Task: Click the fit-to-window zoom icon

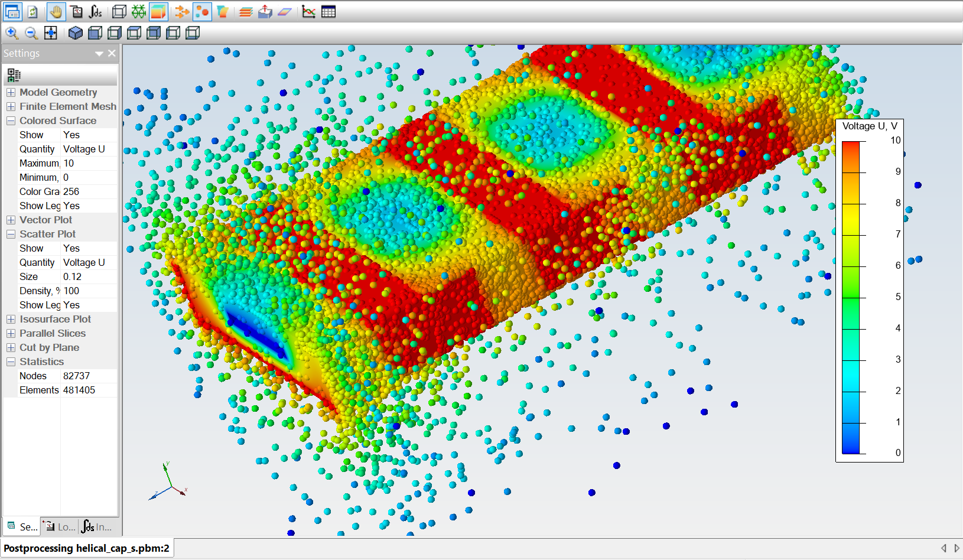Action: [x=51, y=33]
